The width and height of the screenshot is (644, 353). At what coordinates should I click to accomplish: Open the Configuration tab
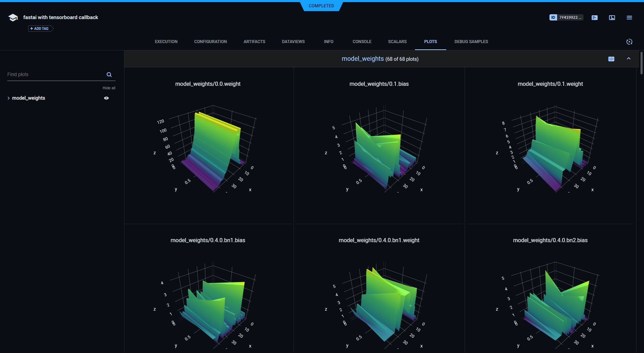(210, 42)
